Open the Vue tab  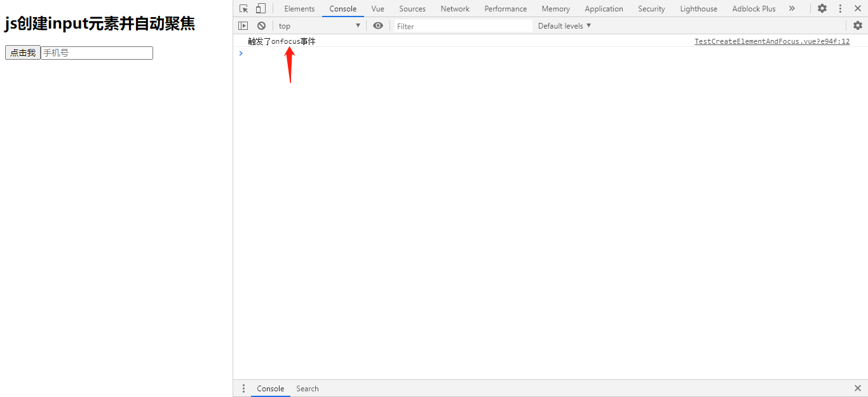tap(378, 8)
